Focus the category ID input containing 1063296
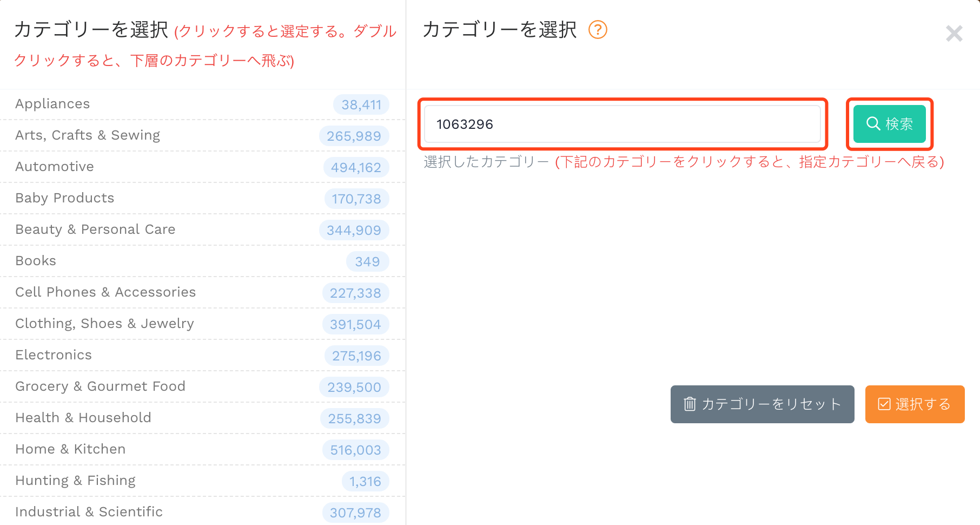Image resolution: width=980 pixels, height=525 pixels. (623, 124)
